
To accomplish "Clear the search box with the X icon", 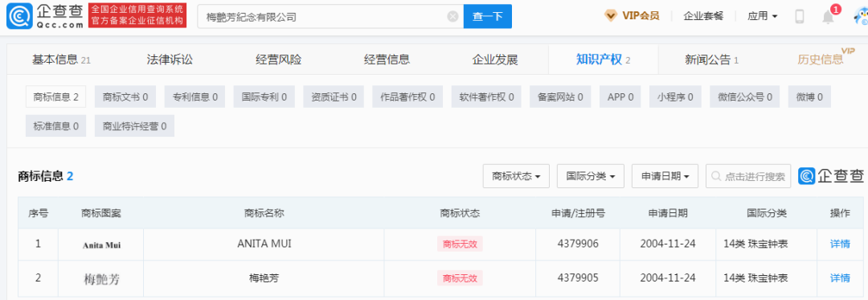I will (452, 17).
